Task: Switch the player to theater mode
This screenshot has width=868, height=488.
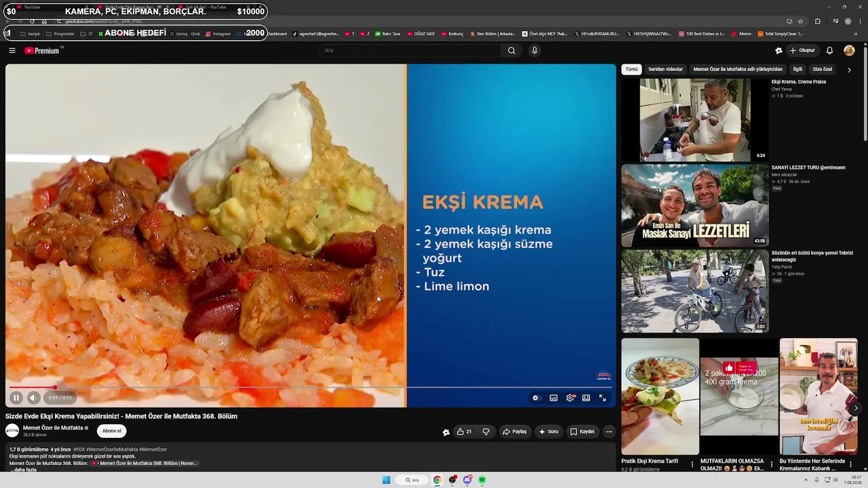Action: pyautogui.click(x=586, y=398)
